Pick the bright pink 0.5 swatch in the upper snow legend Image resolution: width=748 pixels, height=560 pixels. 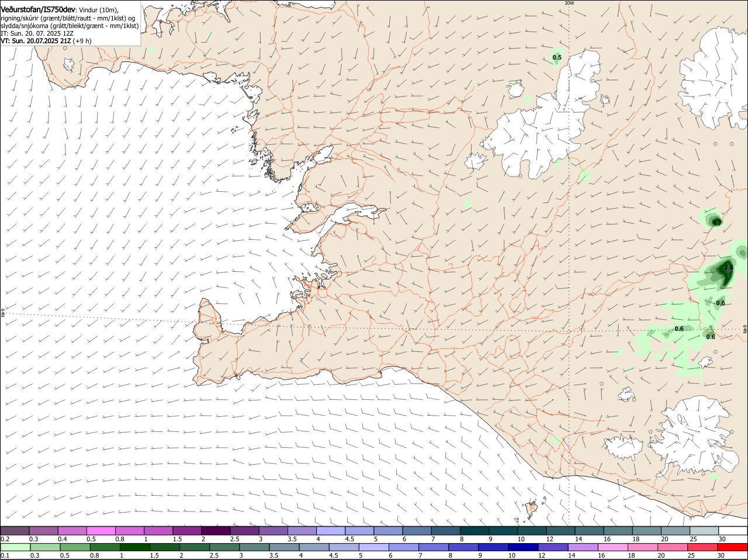point(101,530)
